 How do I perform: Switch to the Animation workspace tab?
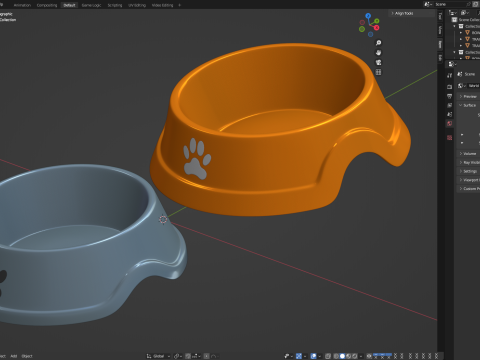pyautogui.click(x=22, y=5)
